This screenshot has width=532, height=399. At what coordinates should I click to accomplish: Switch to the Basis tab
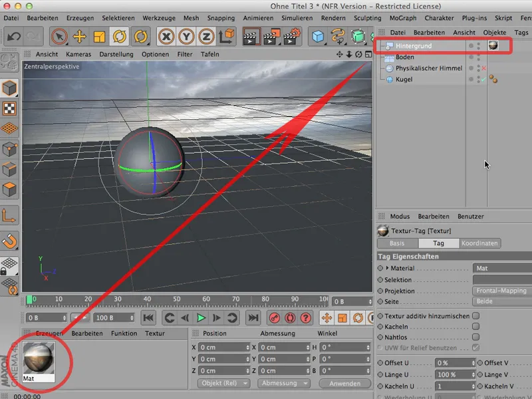point(397,243)
